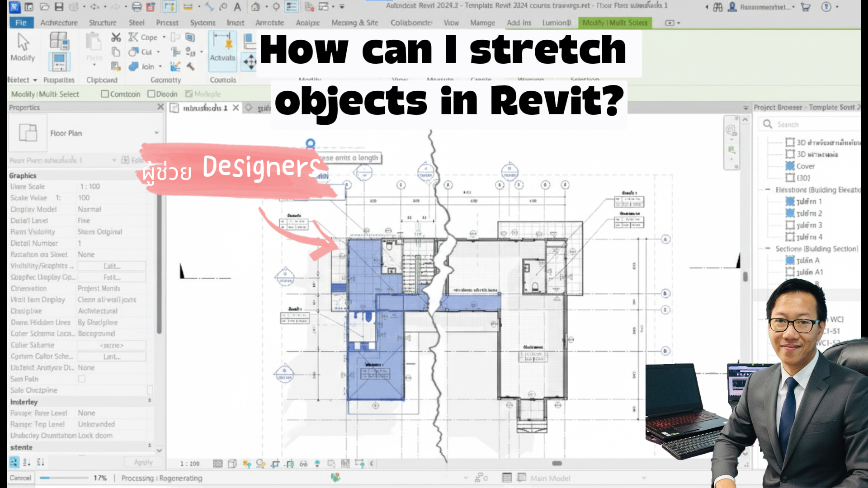Click the Properties palette icon in the ribbon
Screen dimensions: 868x488
[59, 62]
